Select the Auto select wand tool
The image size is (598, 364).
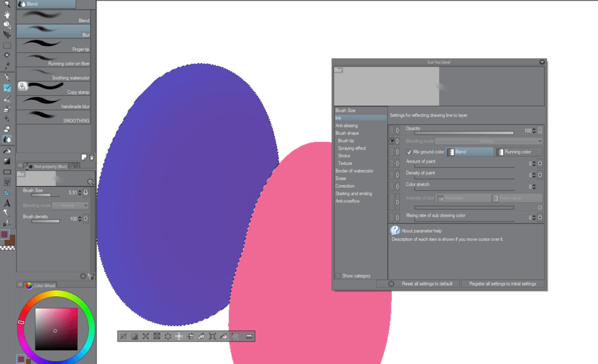[7, 55]
